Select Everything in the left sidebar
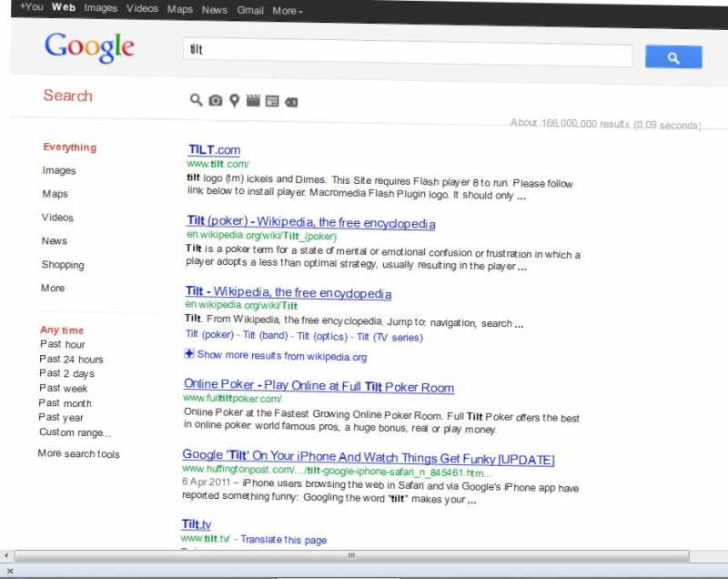The width and height of the screenshot is (728, 579). click(70, 147)
